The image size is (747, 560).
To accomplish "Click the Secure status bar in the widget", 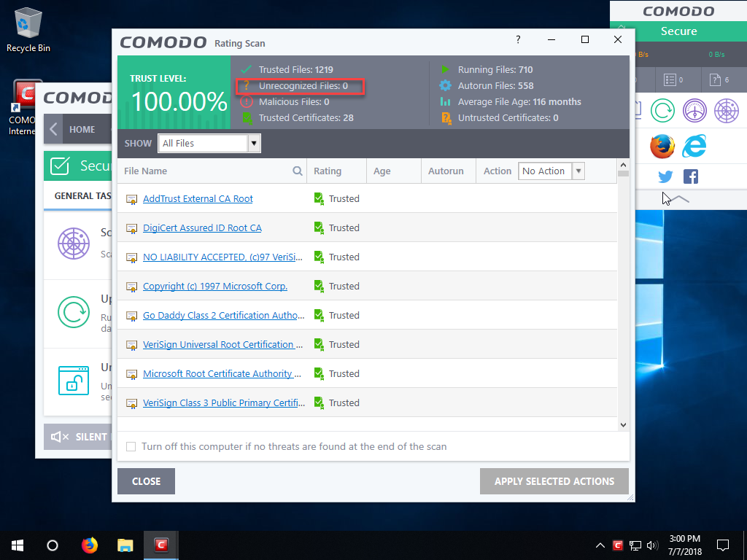I will (678, 31).
